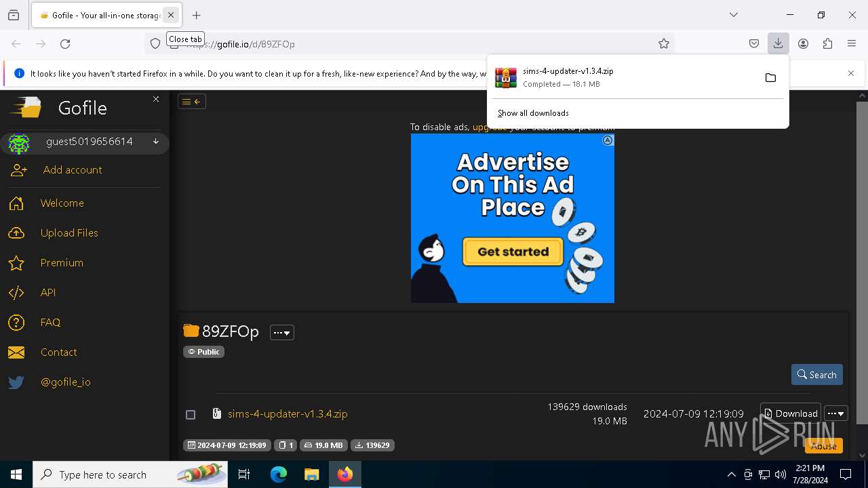Open @gofile_io Twitter link
The height and width of the screenshot is (488, 868).
[x=66, y=382]
